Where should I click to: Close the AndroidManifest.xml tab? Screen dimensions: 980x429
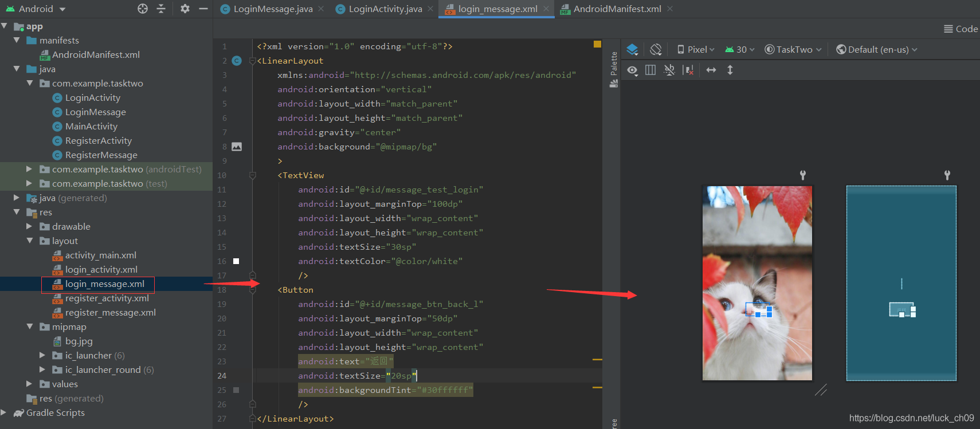[x=670, y=9]
